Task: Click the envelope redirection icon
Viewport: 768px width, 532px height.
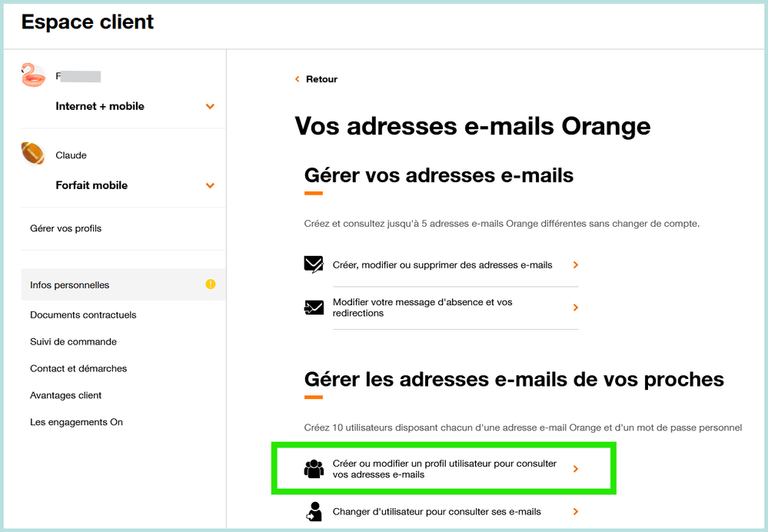Action: click(314, 308)
